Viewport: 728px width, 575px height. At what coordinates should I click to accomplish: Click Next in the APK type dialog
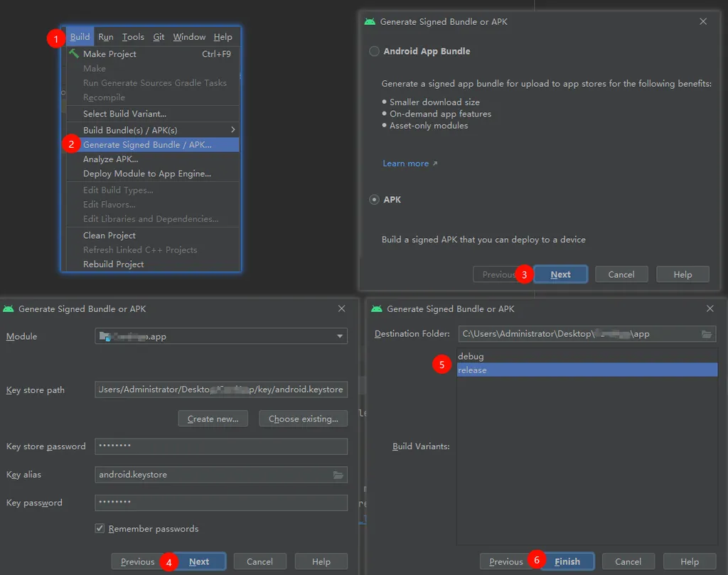coord(560,274)
